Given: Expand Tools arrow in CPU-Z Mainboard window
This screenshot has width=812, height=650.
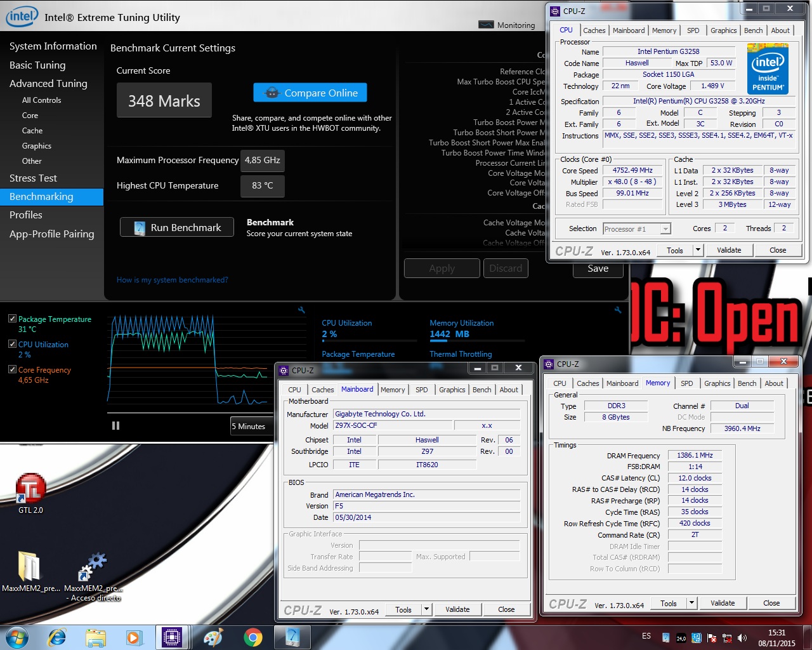Looking at the screenshot, I should pyautogui.click(x=426, y=609).
